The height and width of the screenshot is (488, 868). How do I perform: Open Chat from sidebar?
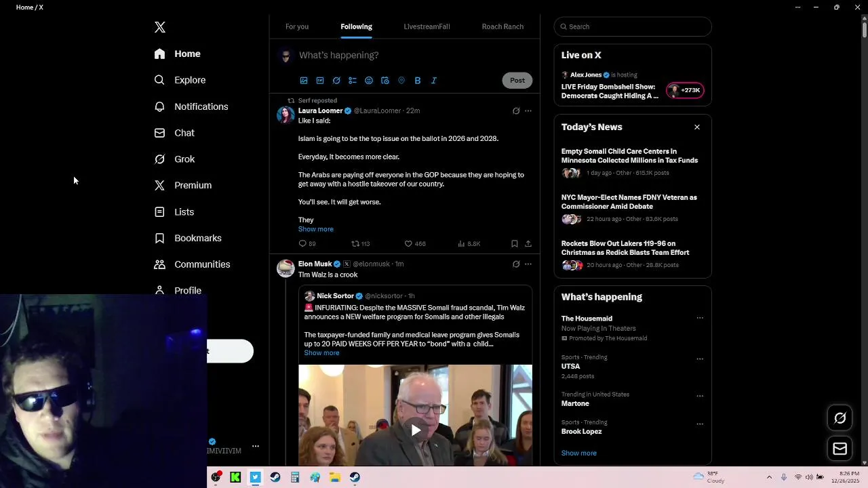pos(174,133)
